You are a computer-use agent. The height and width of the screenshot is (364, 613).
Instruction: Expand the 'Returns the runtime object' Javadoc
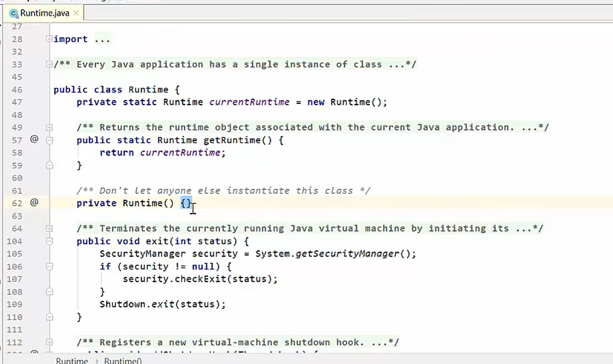(49, 127)
